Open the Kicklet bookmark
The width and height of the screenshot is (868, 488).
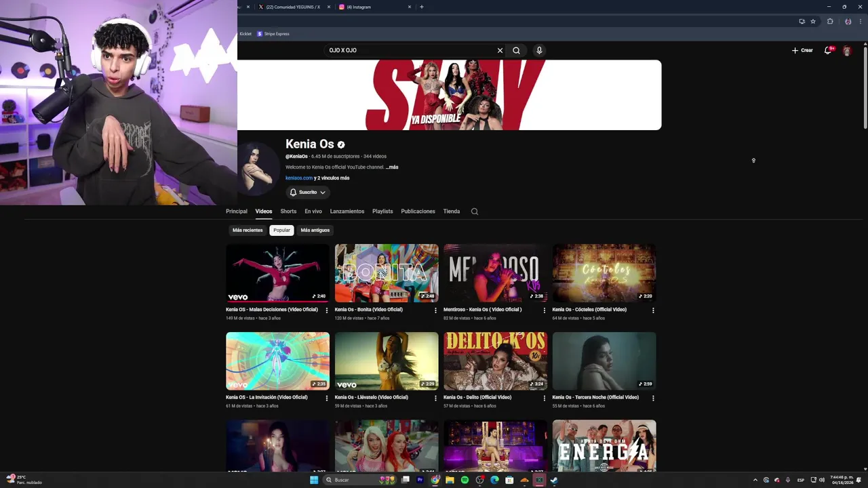[x=245, y=34]
